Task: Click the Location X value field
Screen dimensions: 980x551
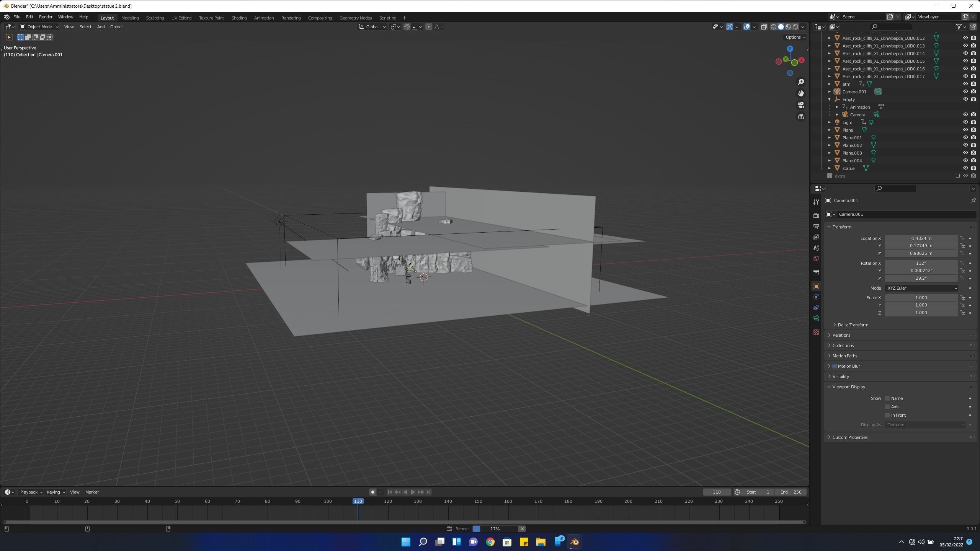Action: [921, 238]
